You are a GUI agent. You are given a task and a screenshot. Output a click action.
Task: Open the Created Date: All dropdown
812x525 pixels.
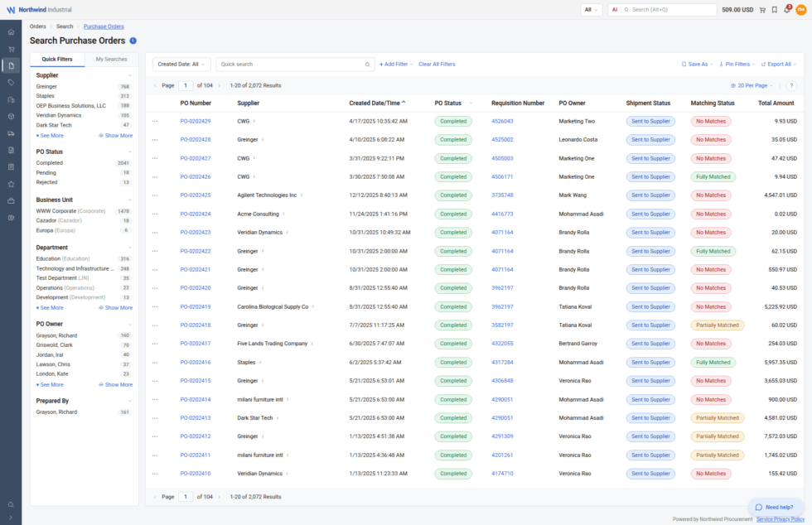coord(181,65)
